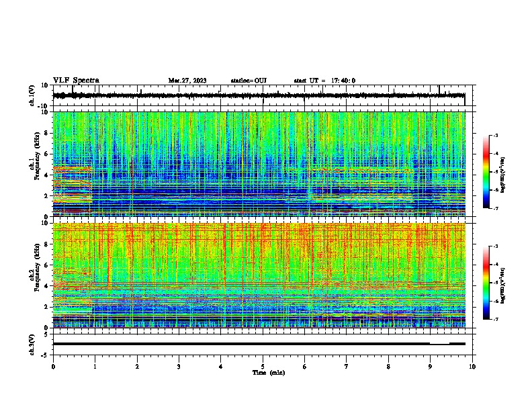Click the thick black ch.3 voltage trace
Image resolution: width=532 pixels, height=411 pixels.
tap(259, 344)
